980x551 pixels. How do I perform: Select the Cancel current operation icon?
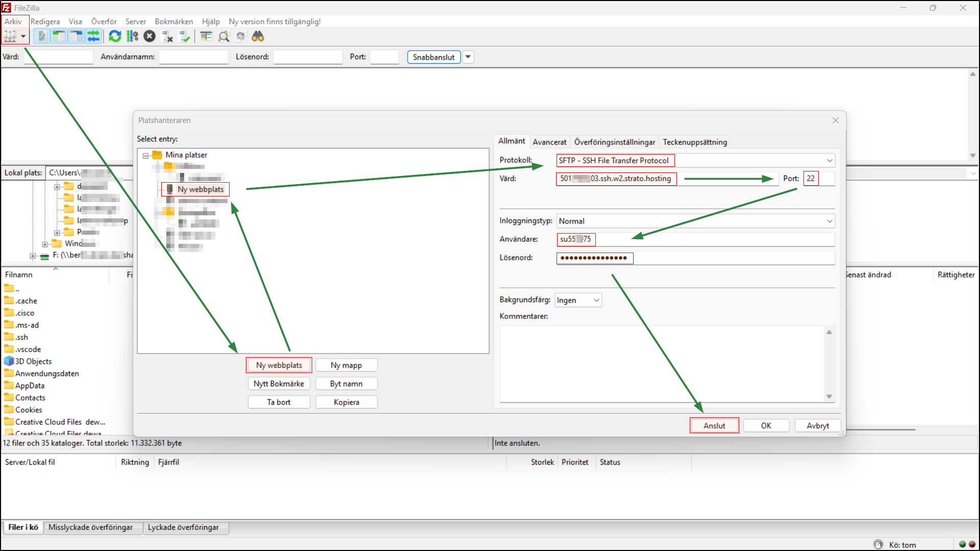tap(149, 36)
